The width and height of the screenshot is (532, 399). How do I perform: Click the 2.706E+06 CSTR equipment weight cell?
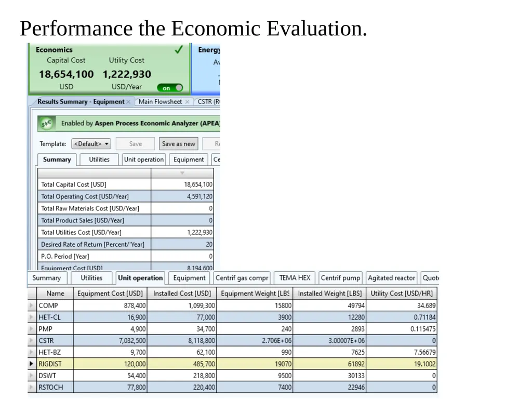tap(255, 340)
